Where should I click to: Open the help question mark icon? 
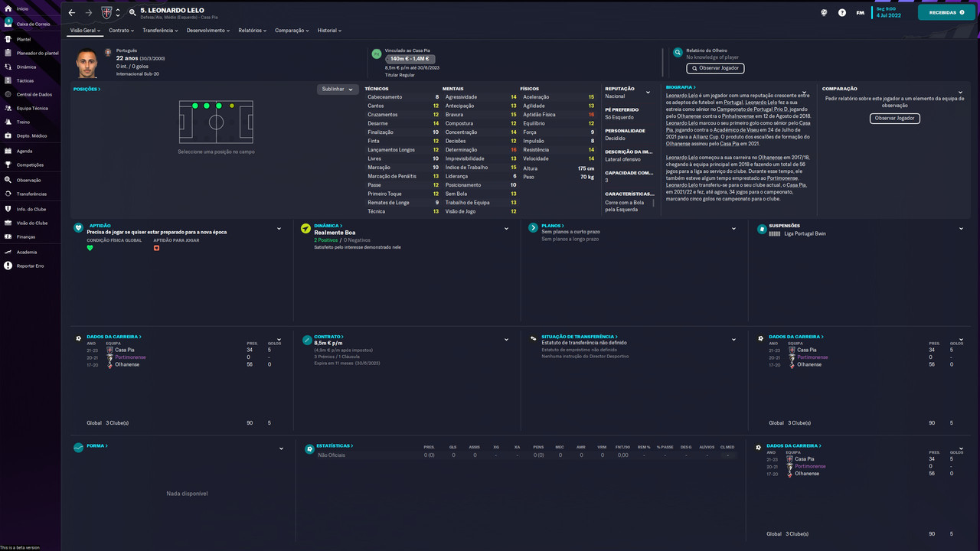842,12
